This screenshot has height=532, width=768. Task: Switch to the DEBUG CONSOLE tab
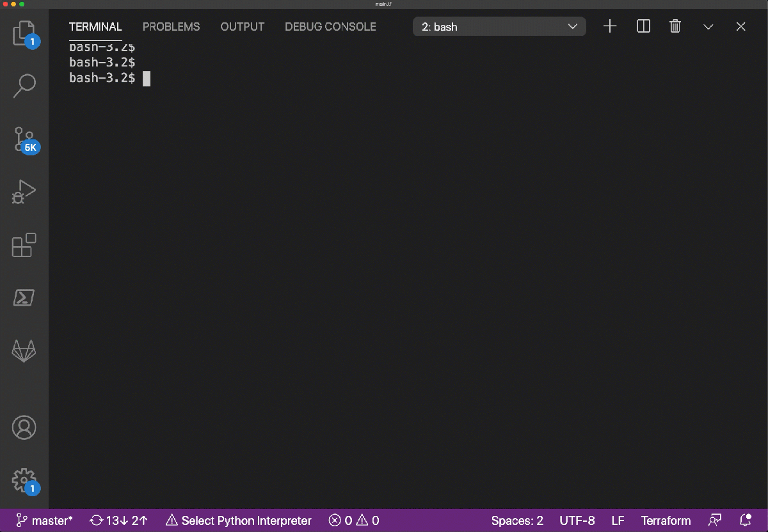click(330, 27)
